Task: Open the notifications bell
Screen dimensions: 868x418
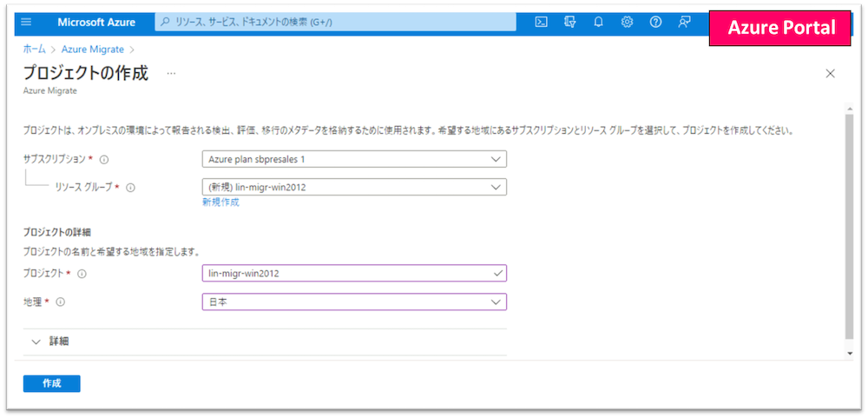Action: (x=598, y=23)
